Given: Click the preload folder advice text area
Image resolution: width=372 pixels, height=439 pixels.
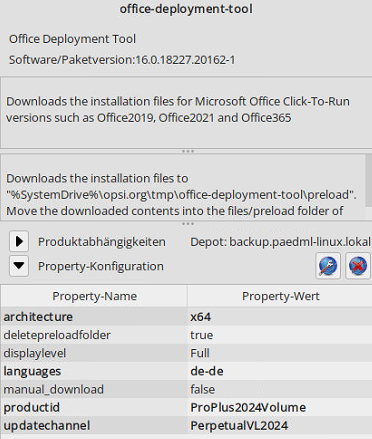Looking at the screenshot, I should (183, 187).
